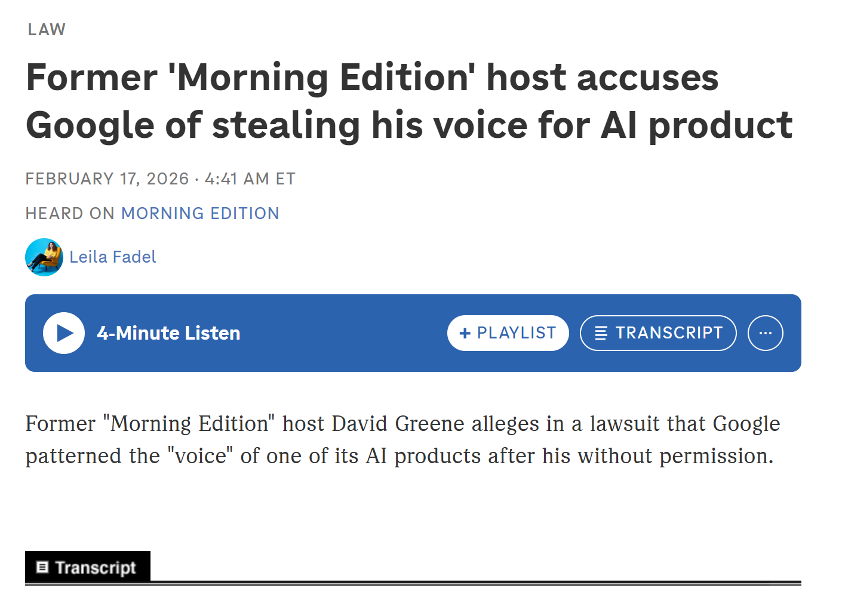
Task: Click the 4-Minute Listen label
Action: pyautogui.click(x=168, y=333)
